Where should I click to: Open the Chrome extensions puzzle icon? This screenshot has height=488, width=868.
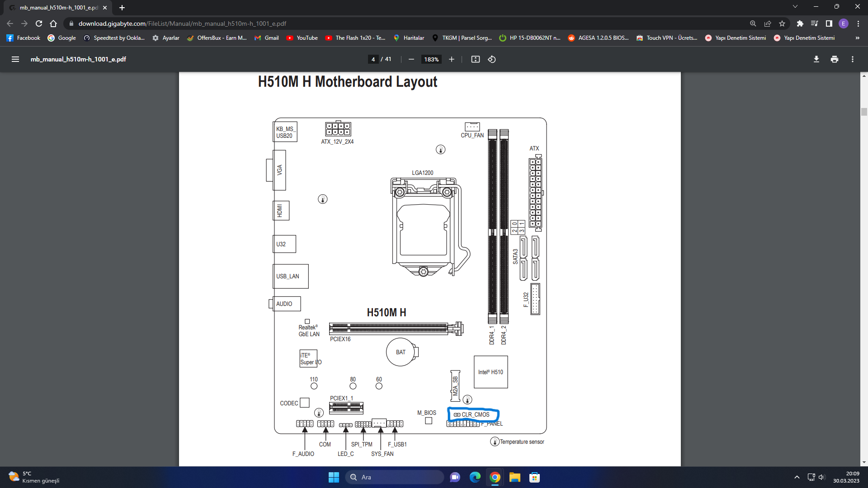coord(800,23)
